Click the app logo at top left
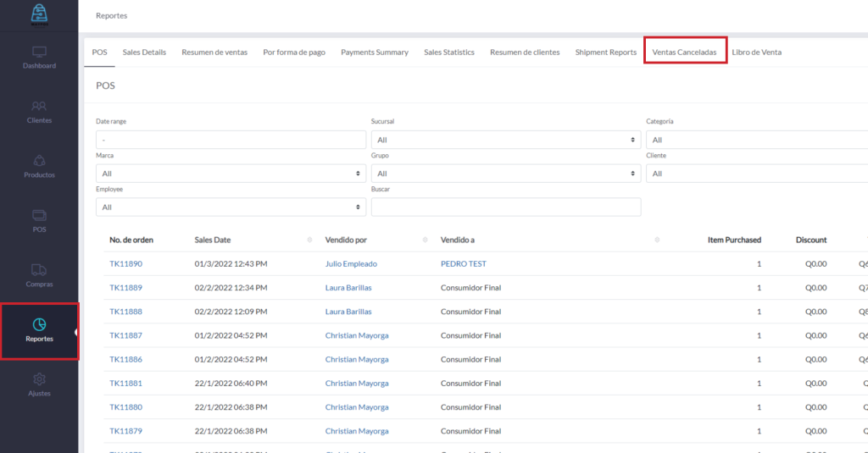This screenshot has height=453, width=868. click(39, 14)
